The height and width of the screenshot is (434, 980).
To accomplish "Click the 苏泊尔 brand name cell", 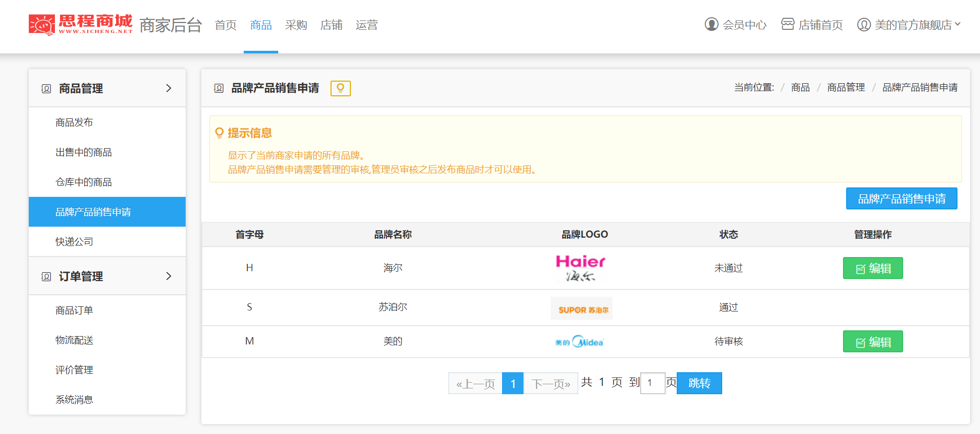I will point(393,307).
